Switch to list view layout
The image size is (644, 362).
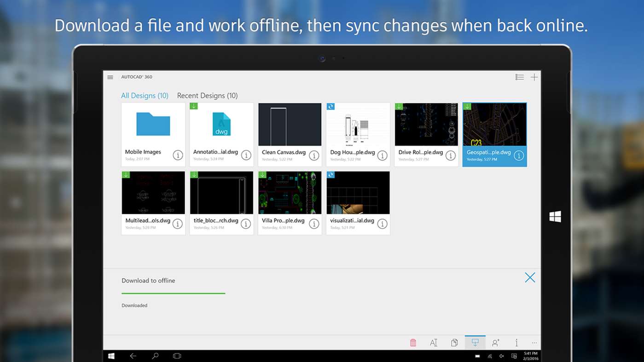520,77
